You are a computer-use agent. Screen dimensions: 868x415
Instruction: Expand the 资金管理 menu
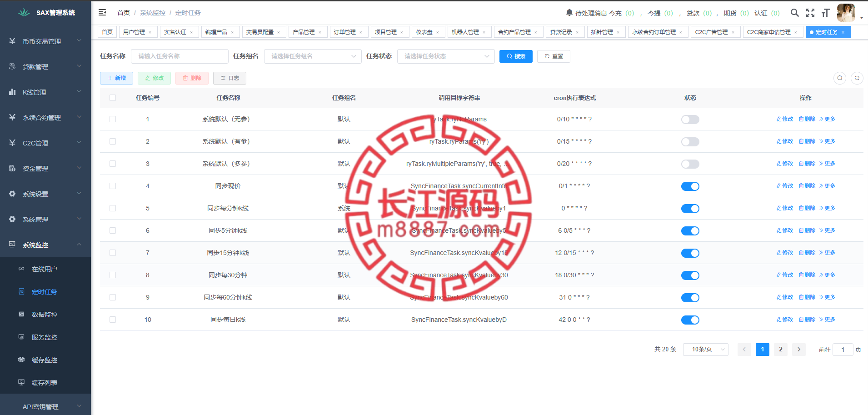[x=45, y=168]
